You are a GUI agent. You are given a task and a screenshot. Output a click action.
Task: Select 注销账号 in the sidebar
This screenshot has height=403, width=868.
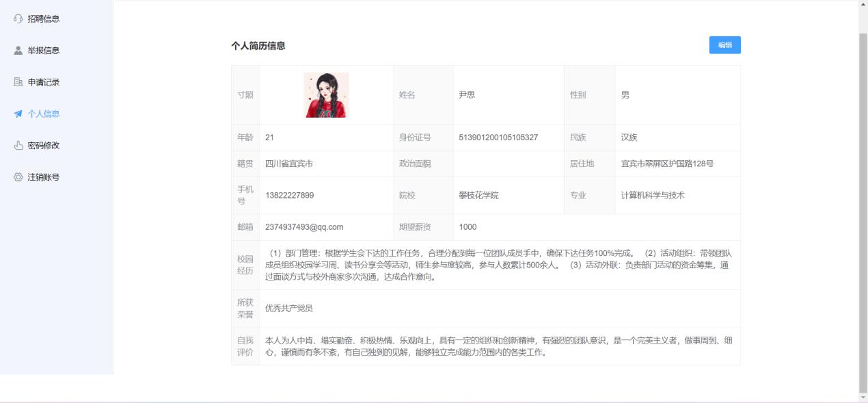tap(56, 177)
